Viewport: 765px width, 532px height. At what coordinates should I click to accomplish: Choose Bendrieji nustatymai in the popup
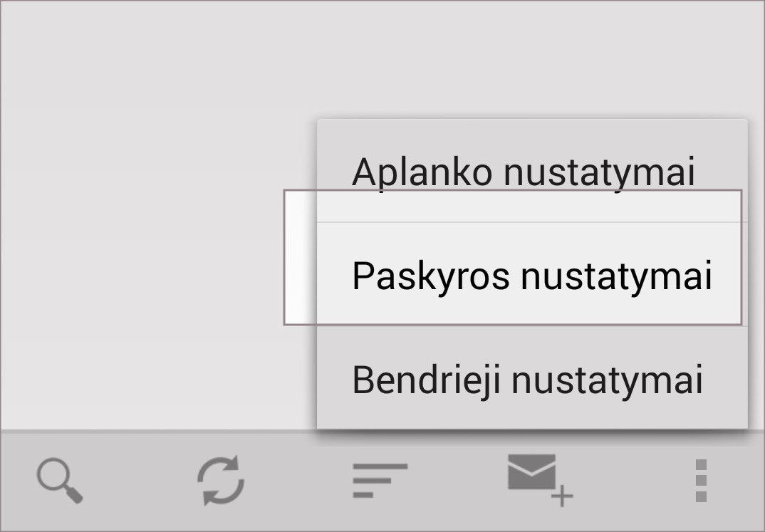point(528,379)
